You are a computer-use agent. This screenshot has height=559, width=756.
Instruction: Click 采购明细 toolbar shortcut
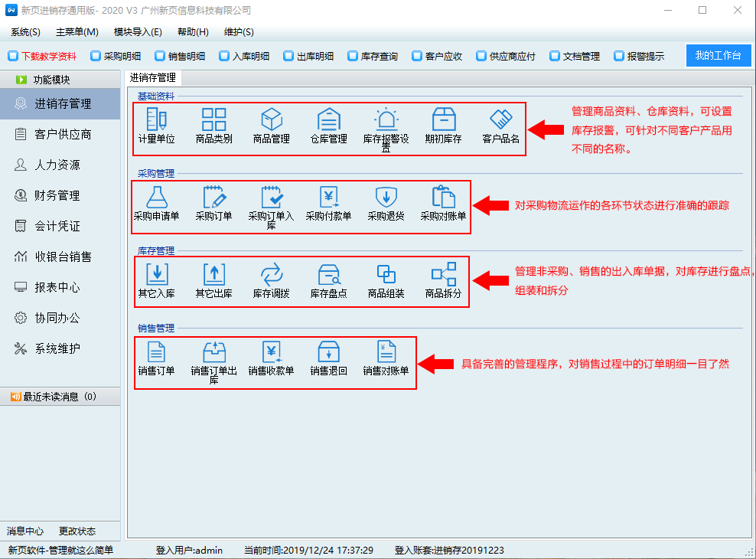116,57
